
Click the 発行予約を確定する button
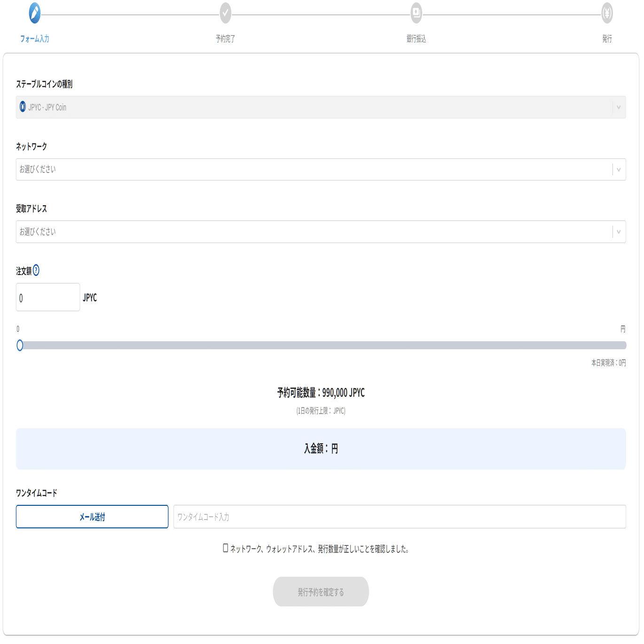[321, 591]
